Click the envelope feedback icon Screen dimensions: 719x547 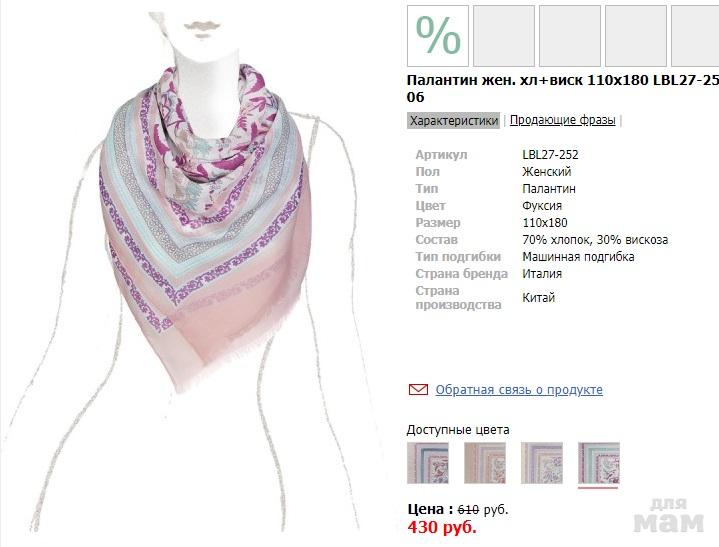(418, 389)
